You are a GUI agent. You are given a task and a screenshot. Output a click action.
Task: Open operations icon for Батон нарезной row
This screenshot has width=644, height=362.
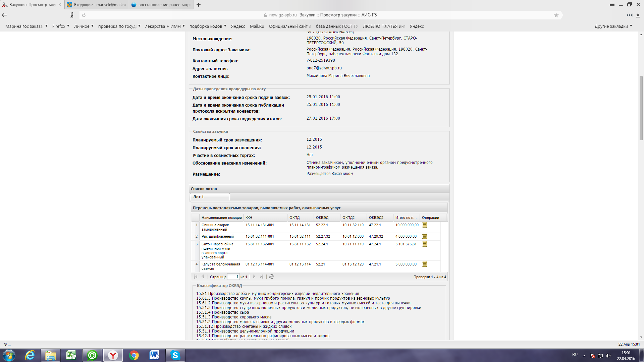[x=424, y=244]
